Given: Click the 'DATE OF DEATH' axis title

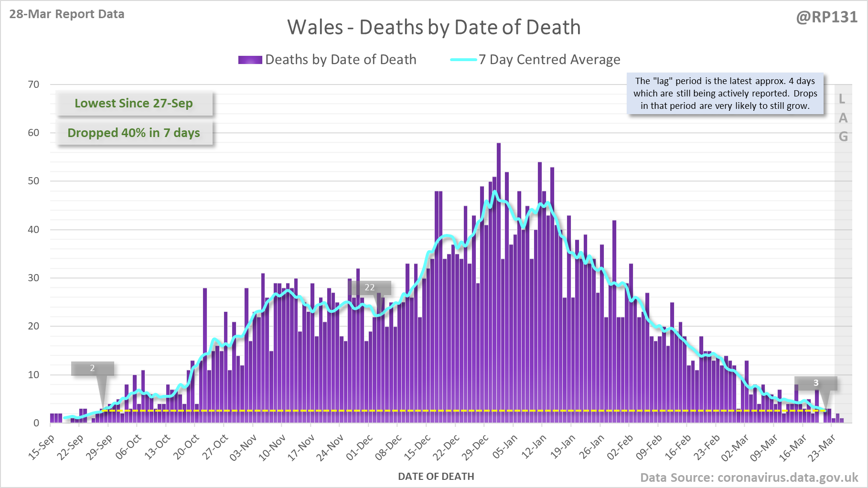Looking at the screenshot, I should [x=436, y=477].
